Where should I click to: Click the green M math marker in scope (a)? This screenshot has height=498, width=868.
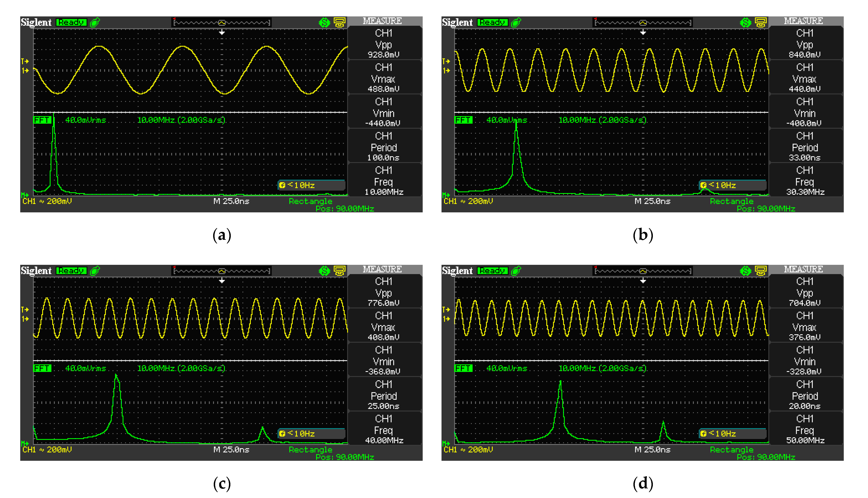[x=25, y=195]
